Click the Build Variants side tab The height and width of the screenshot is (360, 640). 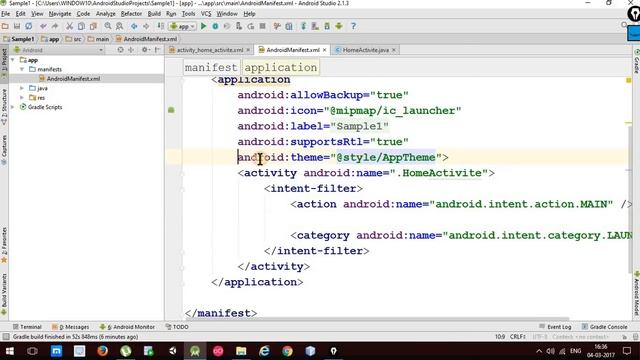(4, 294)
